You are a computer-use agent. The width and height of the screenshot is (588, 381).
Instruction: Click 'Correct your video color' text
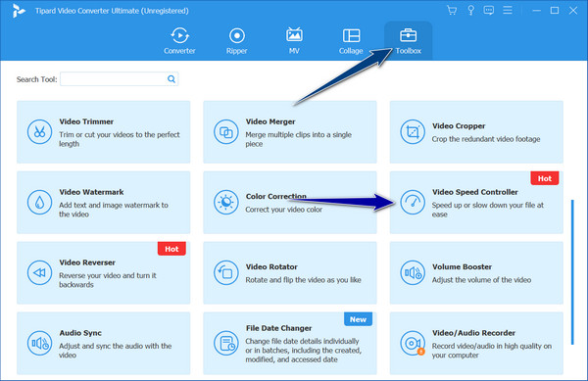[284, 210]
